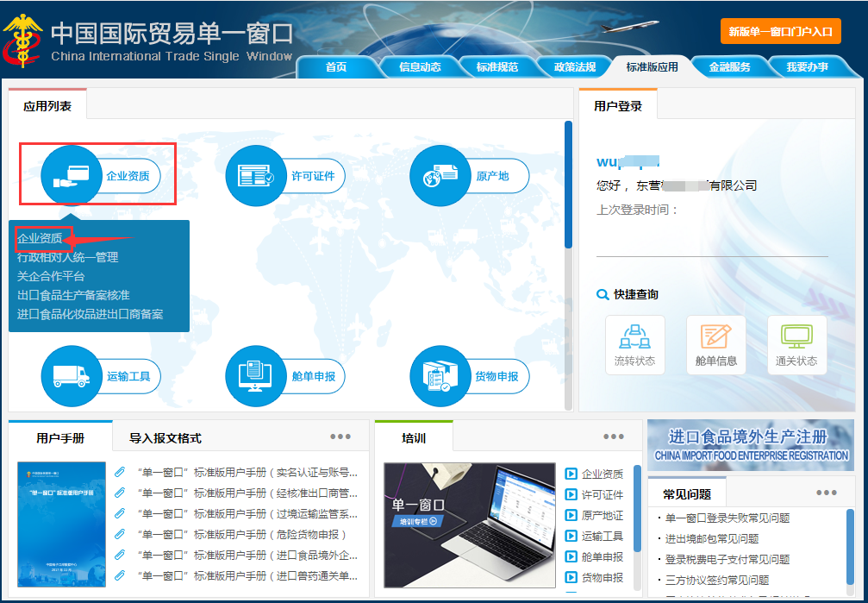The height and width of the screenshot is (603, 868).
Task: Click paperclip icon for 进口食品境外企 manual
Action: (120, 555)
